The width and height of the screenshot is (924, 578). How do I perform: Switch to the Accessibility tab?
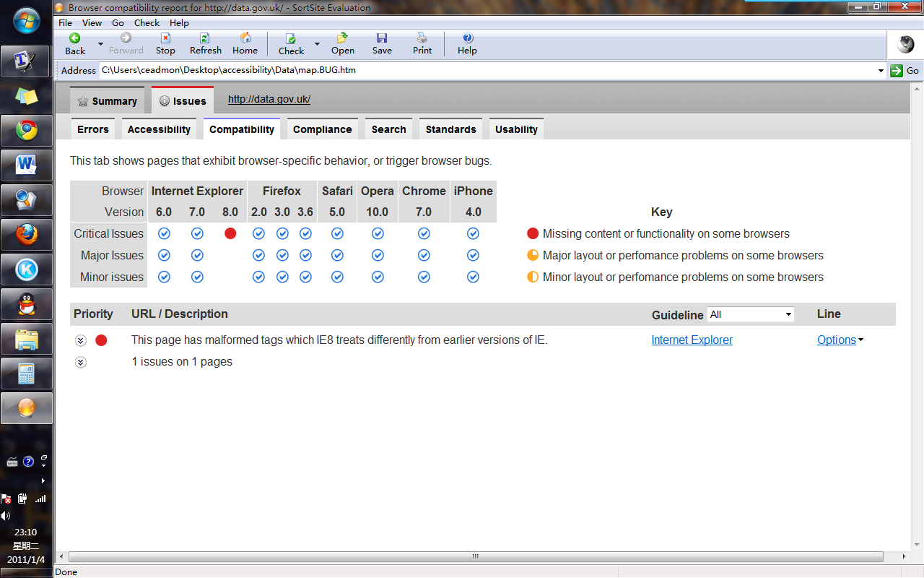159,129
